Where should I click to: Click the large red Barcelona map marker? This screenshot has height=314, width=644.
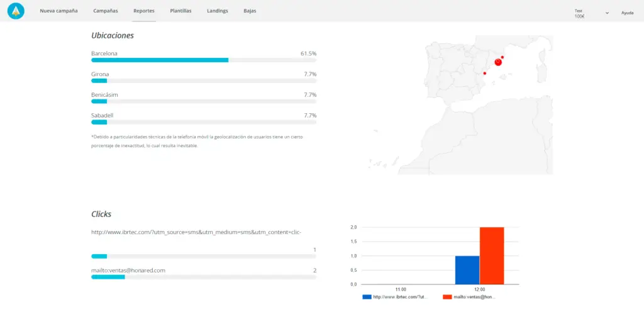[498, 62]
